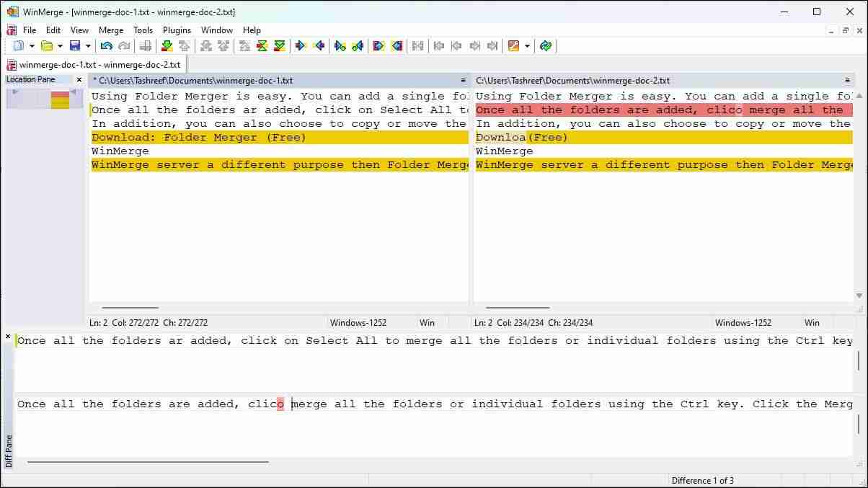This screenshot has height=488, width=868.
Task: Expand the Save dropdown arrow
Action: pyautogui.click(x=88, y=46)
